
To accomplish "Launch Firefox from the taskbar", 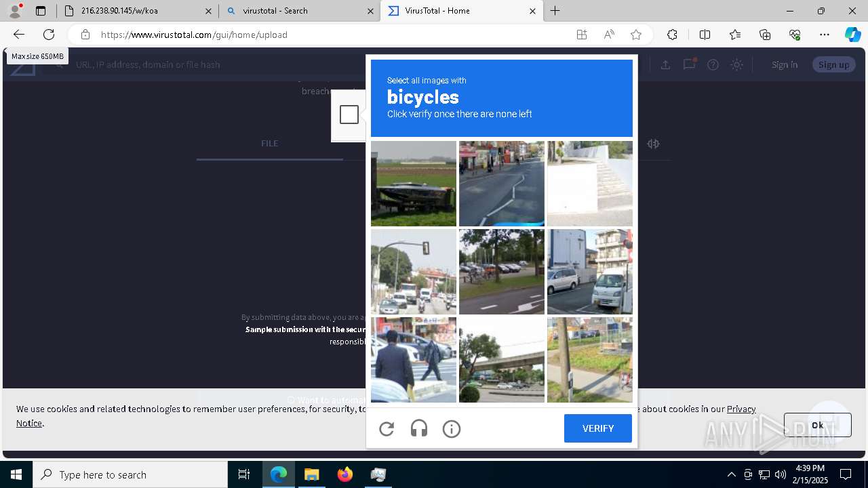I will (x=345, y=474).
